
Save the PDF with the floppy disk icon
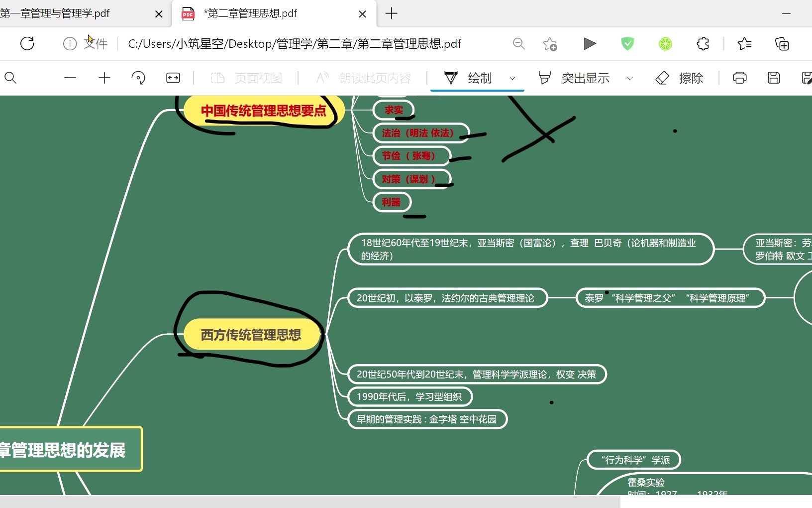(774, 78)
